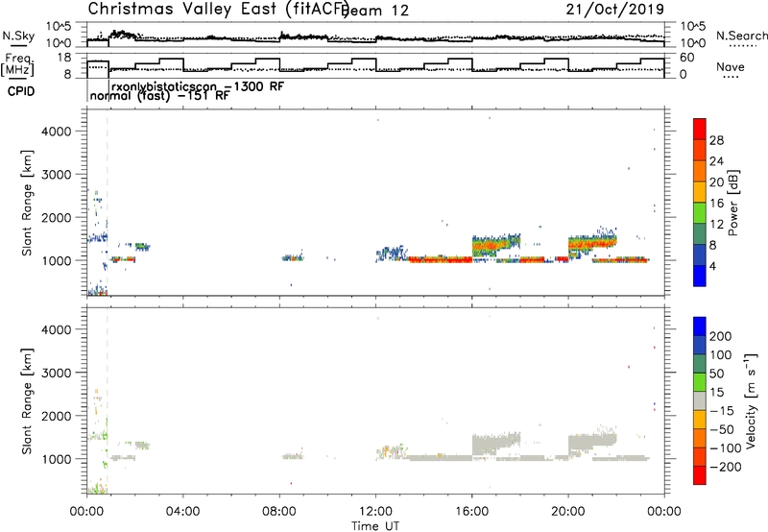This screenshot has width=768, height=532.
Task: Click the 'CPID' label
Action: point(21,91)
